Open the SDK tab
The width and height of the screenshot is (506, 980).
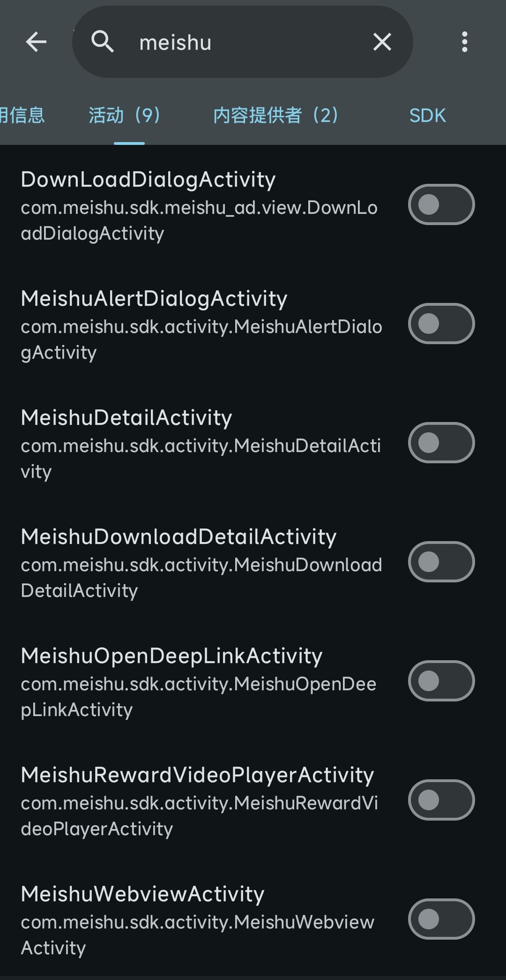pyautogui.click(x=427, y=115)
